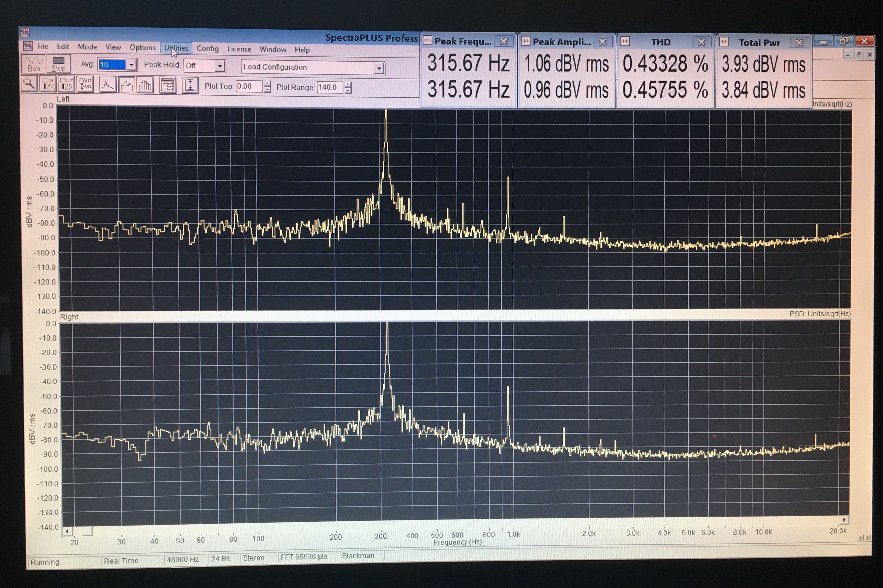Expand the Load Configuration dropdown
This screenshot has height=588, width=883.
click(379, 68)
